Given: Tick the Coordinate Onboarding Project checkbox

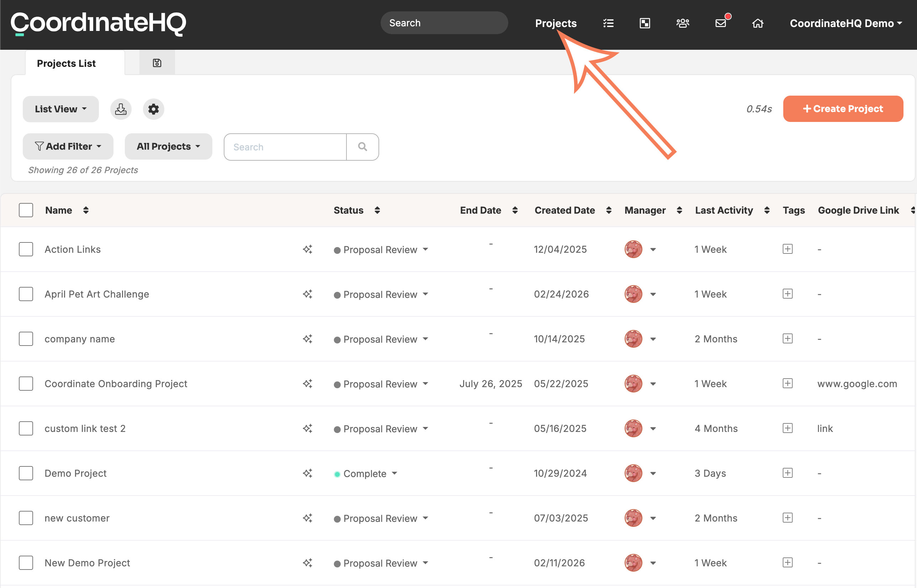Looking at the screenshot, I should pos(26,384).
